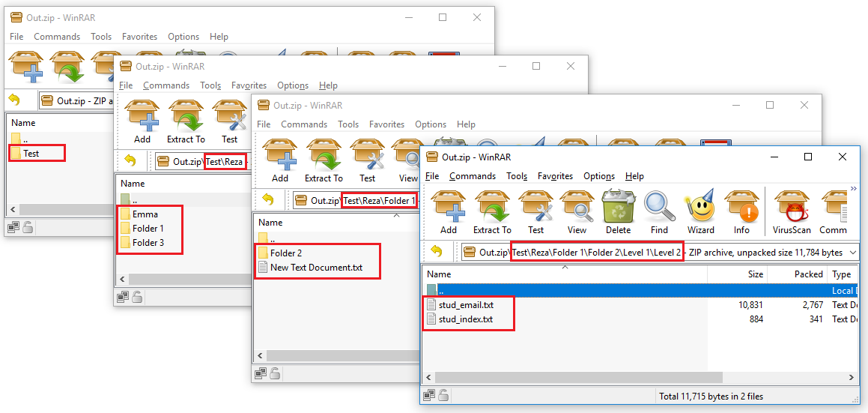
Task: Open Options menu in the Test\Reza window
Action: [293, 85]
